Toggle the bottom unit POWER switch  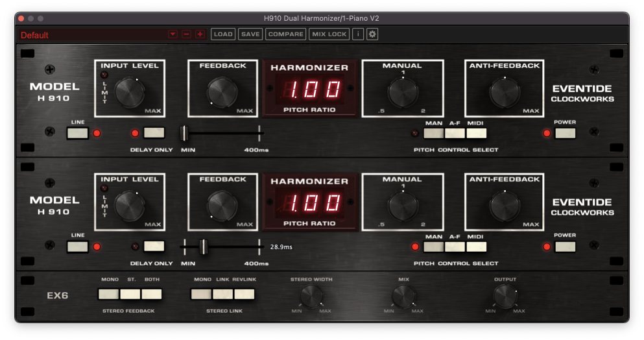click(565, 247)
